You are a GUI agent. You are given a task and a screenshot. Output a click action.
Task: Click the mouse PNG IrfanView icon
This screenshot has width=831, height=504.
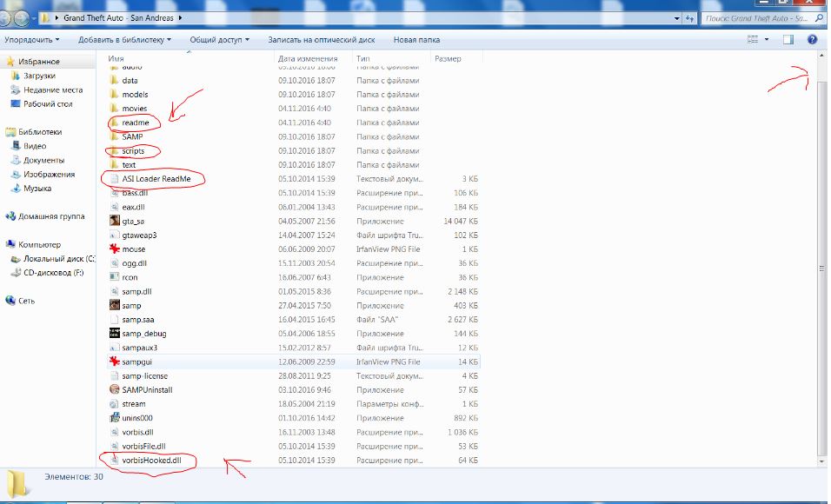[x=114, y=249]
